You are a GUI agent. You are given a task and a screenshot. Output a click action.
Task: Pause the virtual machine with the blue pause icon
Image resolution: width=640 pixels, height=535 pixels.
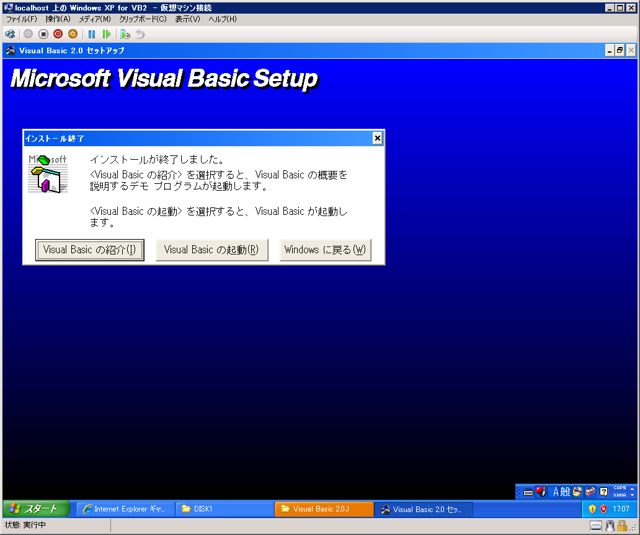click(92, 34)
